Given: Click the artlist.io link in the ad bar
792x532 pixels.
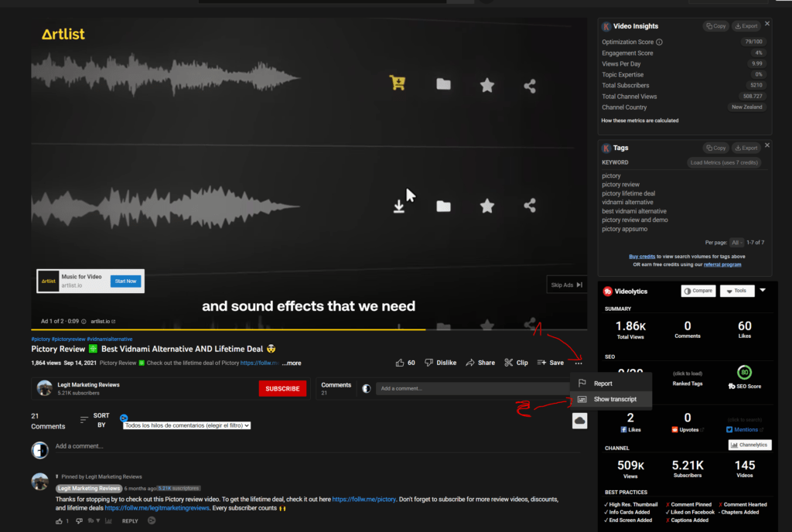Looking at the screenshot, I should (103, 322).
